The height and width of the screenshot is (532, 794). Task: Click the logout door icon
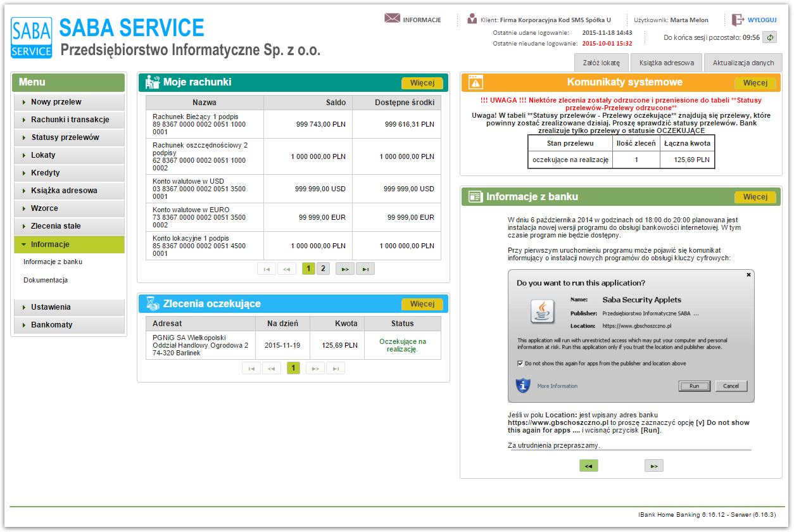738,20
